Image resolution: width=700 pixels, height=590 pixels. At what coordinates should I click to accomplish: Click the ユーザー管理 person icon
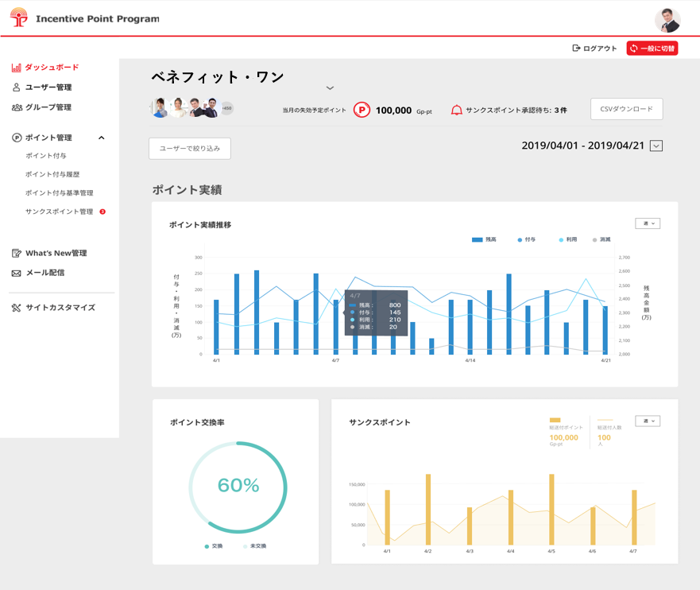(x=17, y=87)
